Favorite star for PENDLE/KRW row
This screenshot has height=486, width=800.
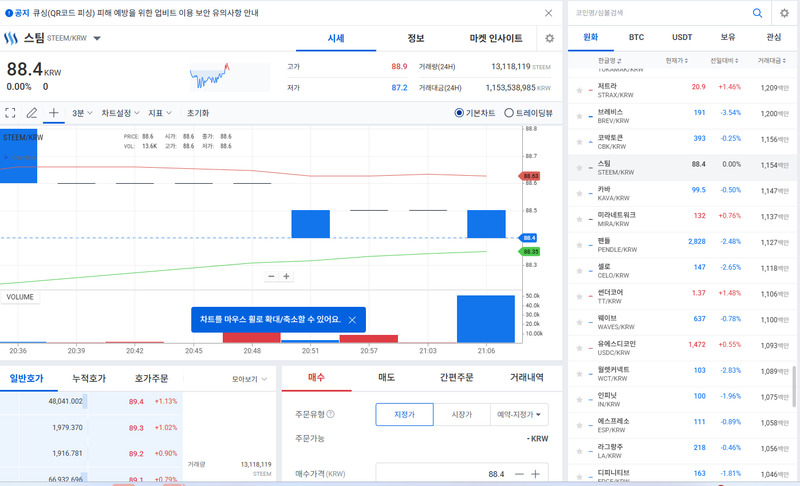coord(579,245)
